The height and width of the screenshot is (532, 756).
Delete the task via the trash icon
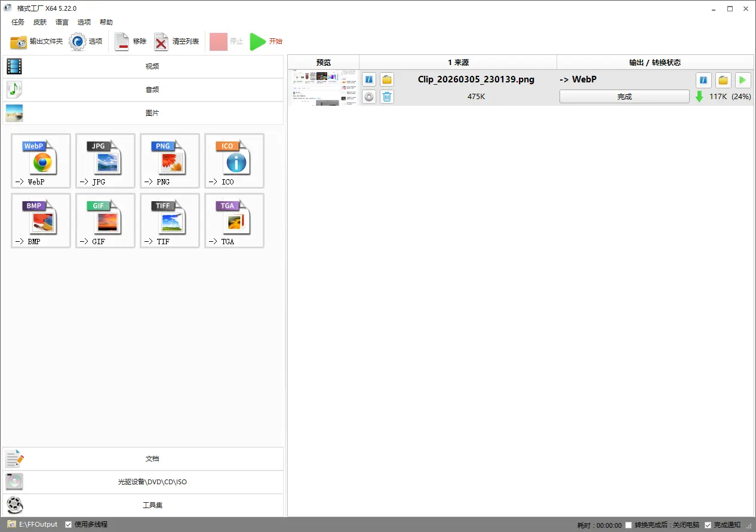pyautogui.click(x=386, y=96)
